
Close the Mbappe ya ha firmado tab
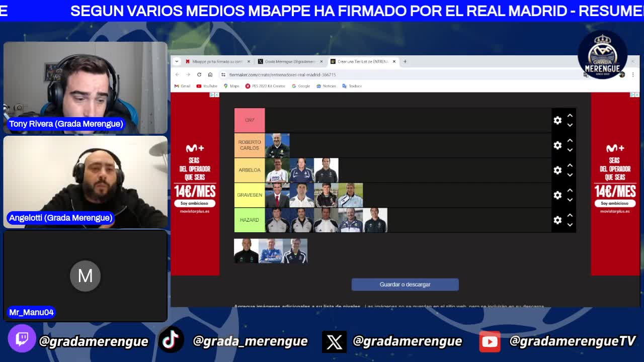click(249, 61)
